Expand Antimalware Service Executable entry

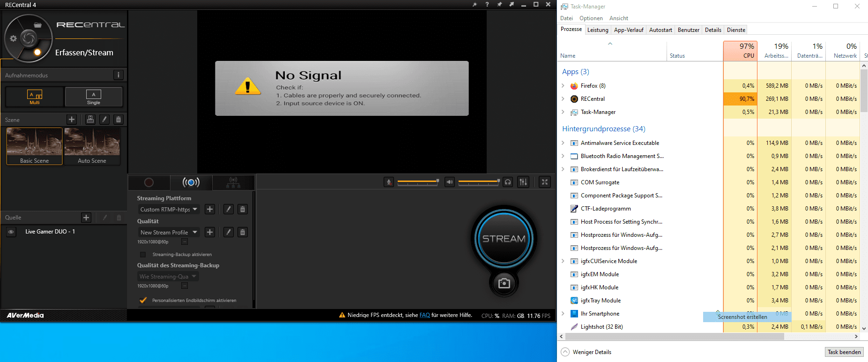pyautogui.click(x=563, y=143)
